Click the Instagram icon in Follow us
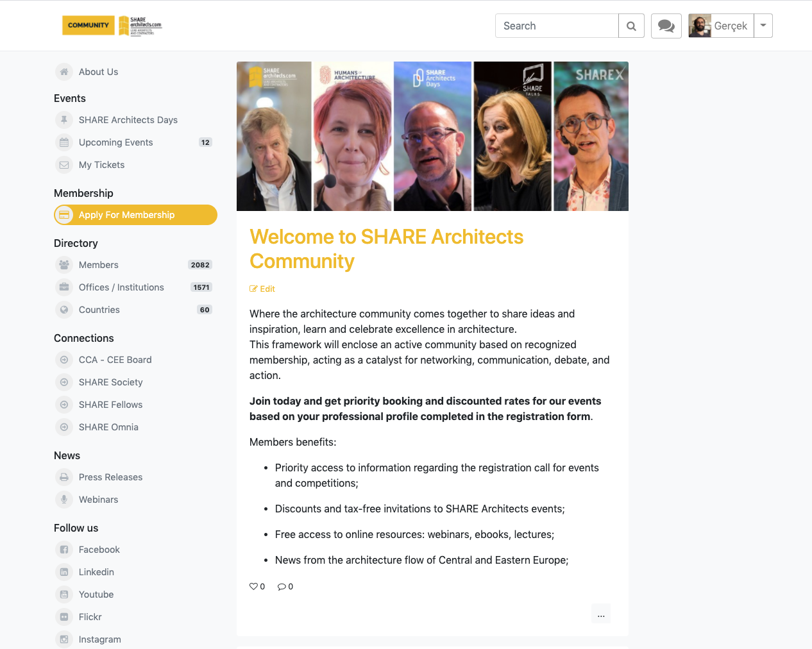812x649 pixels. (x=64, y=639)
